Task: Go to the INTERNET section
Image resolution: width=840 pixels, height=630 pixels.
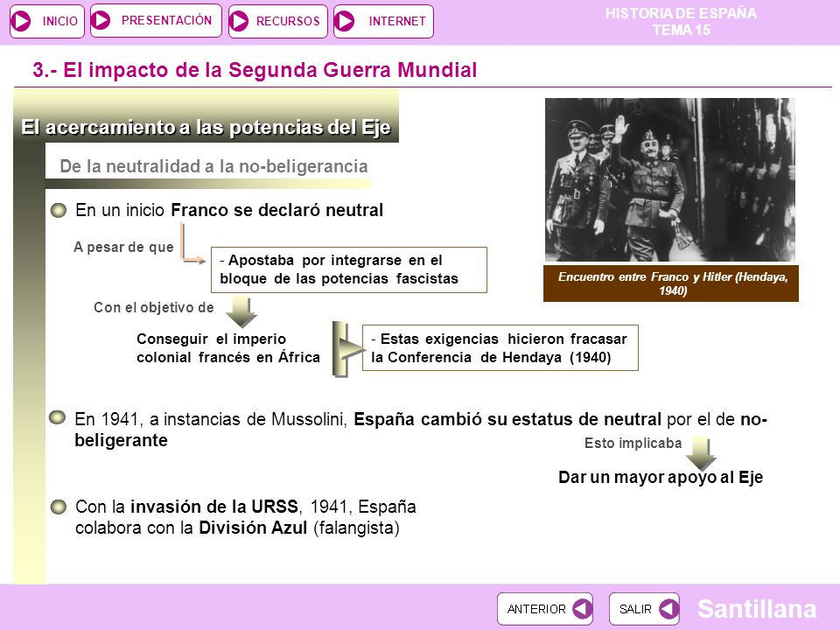Action: [x=383, y=21]
